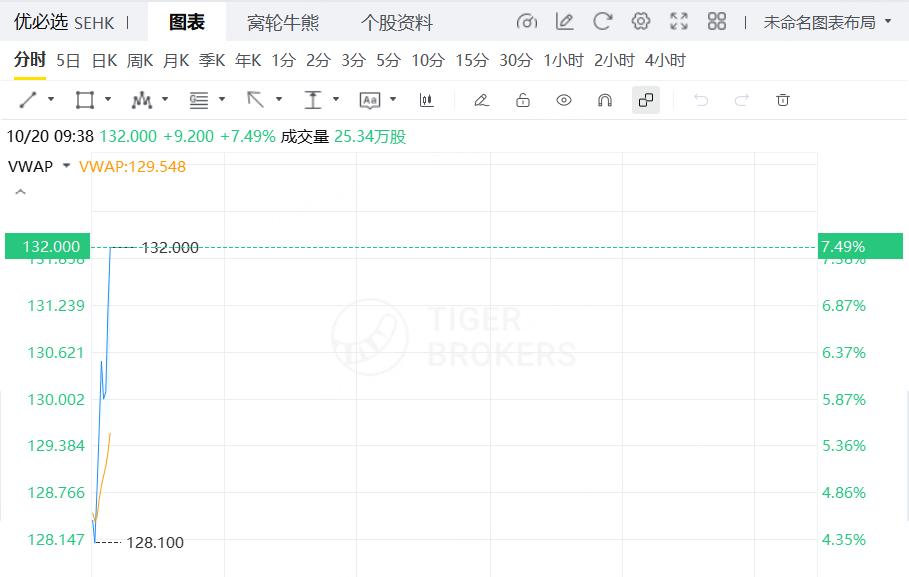
Task: Switch to the 个股资料 tab
Action: (397, 23)
